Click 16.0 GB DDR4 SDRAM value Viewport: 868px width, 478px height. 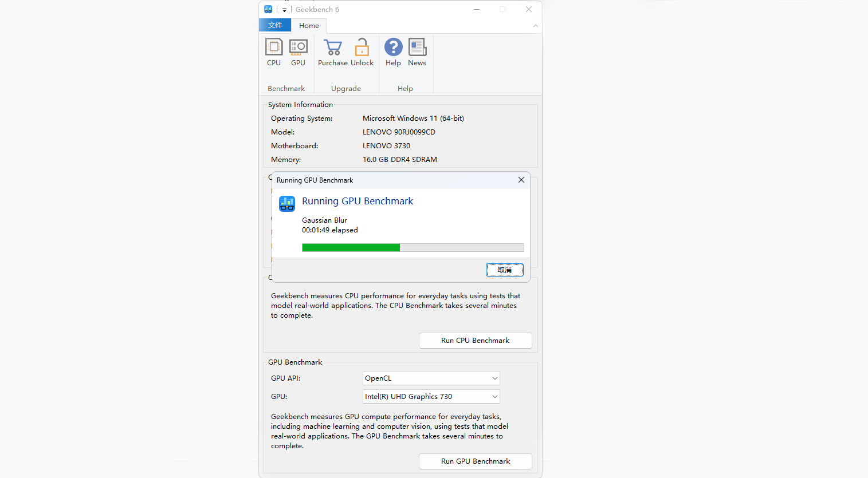point(400,160)
